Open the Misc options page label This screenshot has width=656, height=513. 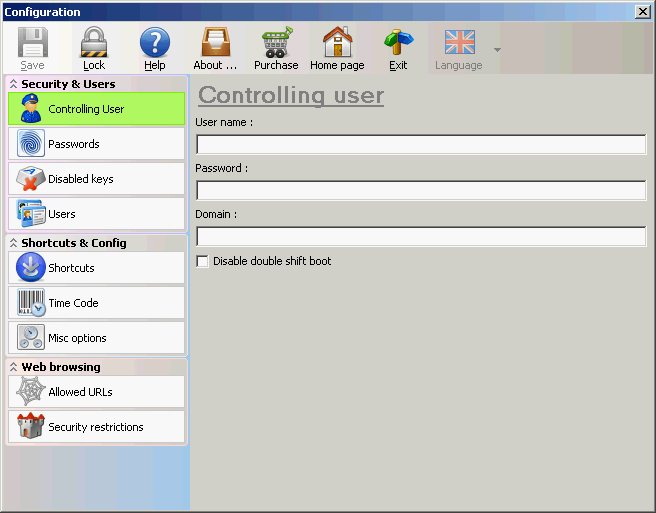(77, 338)
